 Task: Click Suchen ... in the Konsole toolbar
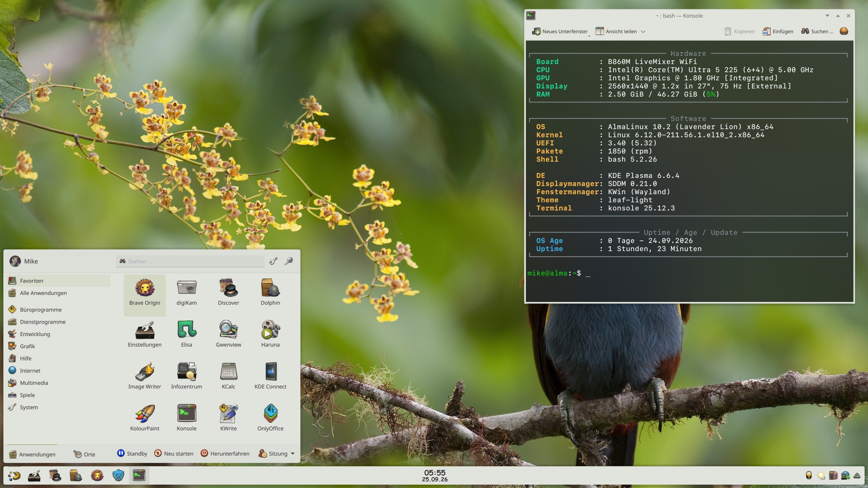pyautogui.click(x=817, y=32)
